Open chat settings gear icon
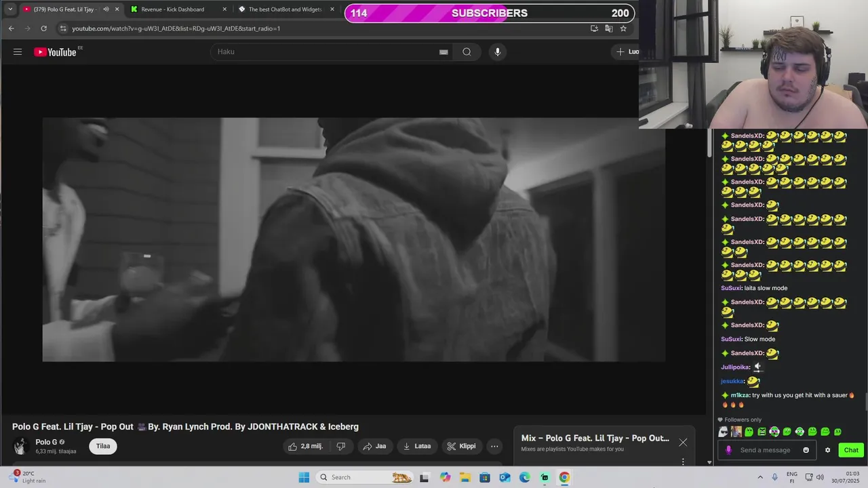 [827, 450]
